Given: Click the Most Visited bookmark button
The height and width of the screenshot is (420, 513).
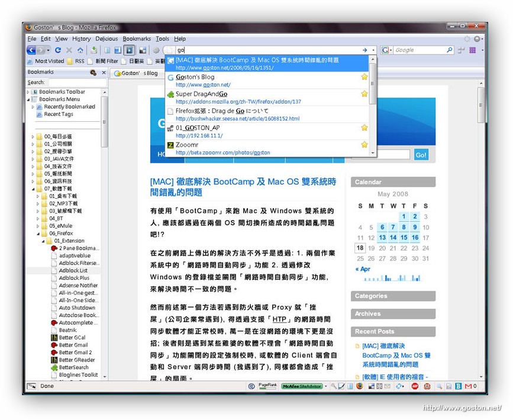Looking at the screenshot, I should click(46, 61).
